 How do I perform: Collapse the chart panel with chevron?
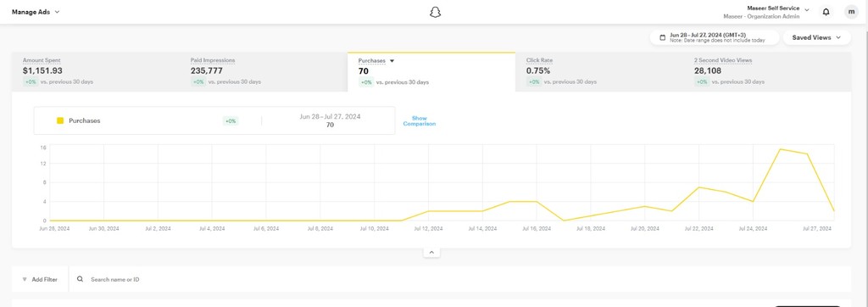point(431,252)
